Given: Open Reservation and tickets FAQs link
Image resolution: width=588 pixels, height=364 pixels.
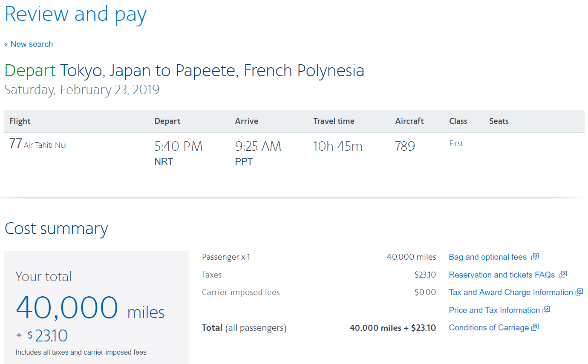Looking at the screenshot, I should 502,275.
